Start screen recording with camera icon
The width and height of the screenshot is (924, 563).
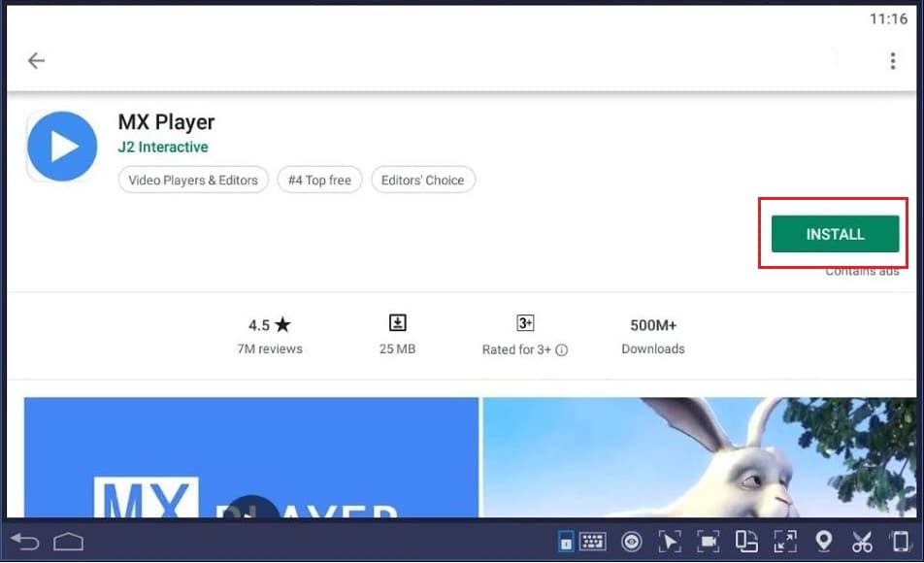pos(708,542)
